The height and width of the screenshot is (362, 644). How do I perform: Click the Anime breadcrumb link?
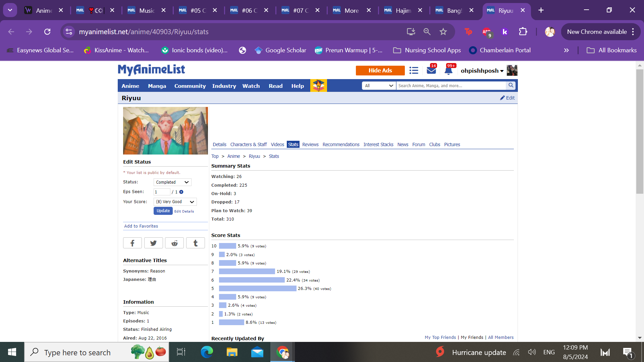tap(233, 157)
